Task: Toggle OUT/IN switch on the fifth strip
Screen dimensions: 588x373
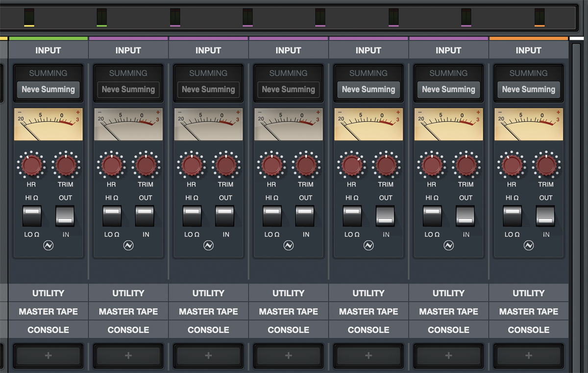Action: coord(386,216)
